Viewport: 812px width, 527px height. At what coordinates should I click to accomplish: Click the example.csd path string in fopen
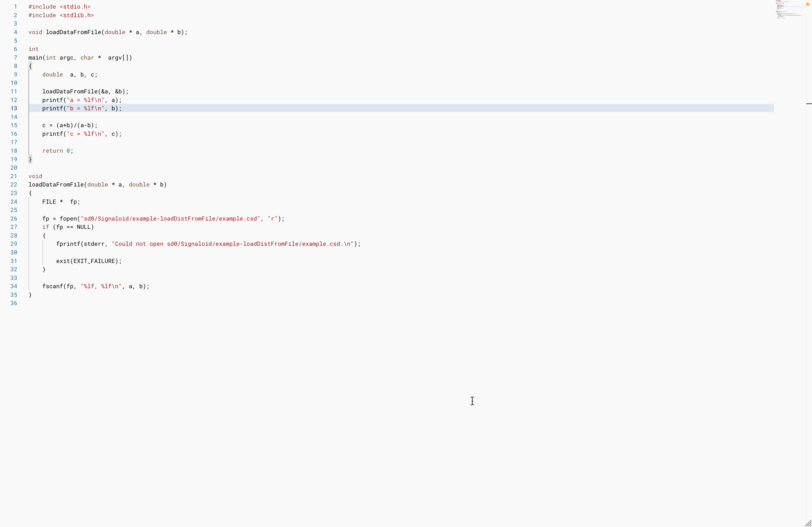pyautogui.click(x=170, y=218)
